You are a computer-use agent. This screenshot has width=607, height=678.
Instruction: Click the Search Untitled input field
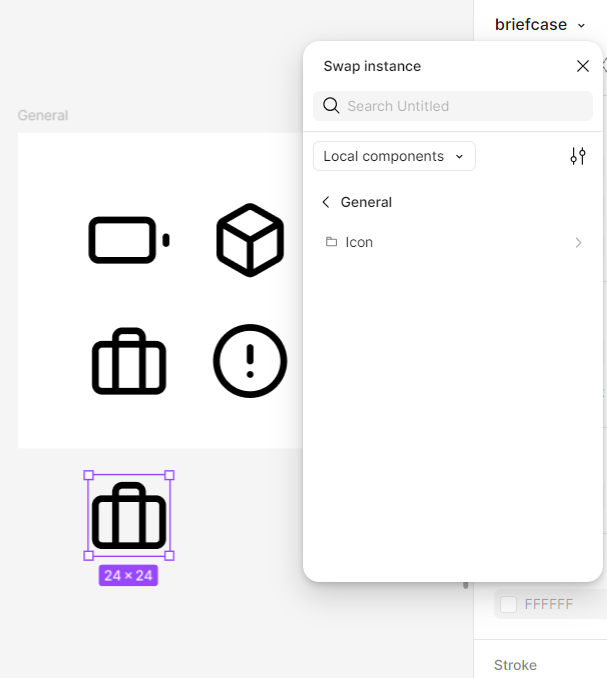pos(453,106)
